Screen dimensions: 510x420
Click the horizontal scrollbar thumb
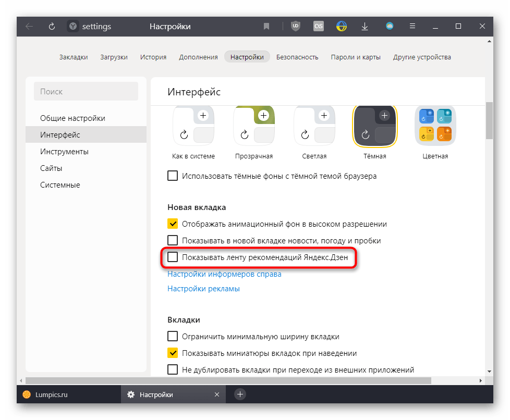(x=228, y=380)
